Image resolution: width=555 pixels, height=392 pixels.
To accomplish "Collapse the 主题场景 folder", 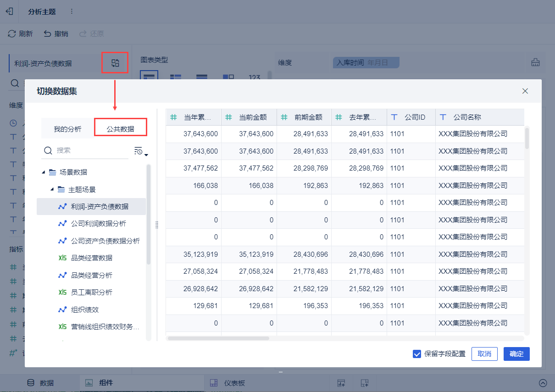I will [x=52, y=189].
